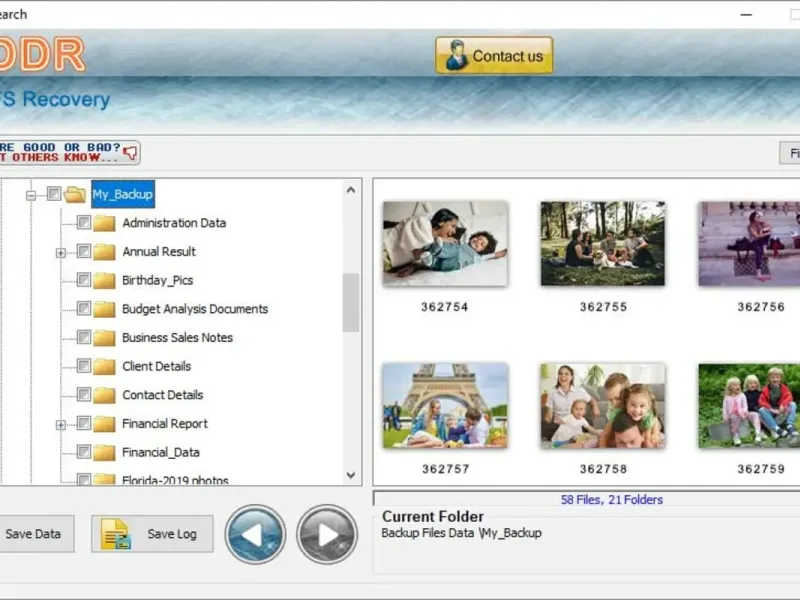The width and height of the screenshot is (800, 600).
Task: Click the Client Details folder icon
Action: click(105, 366)
